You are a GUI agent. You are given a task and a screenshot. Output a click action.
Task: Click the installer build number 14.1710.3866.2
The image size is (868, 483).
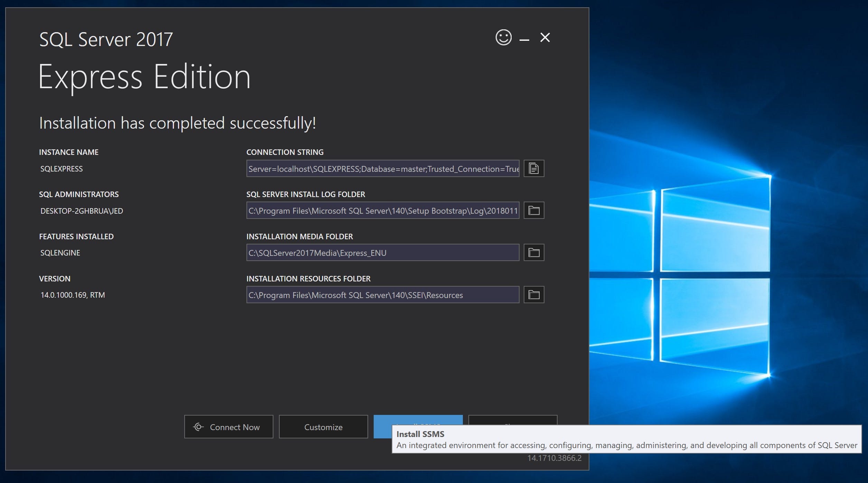click(x=554, y=458)
